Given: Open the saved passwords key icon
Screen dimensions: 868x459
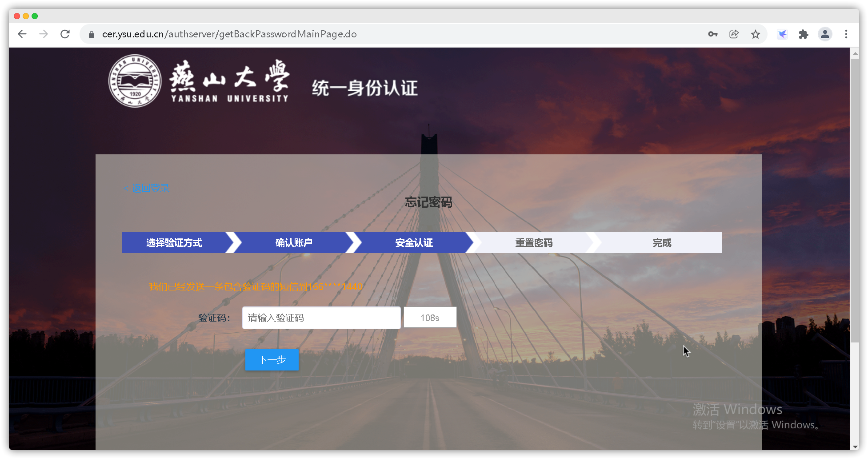Looking at the screenshot, I should (x=712, y=34).
